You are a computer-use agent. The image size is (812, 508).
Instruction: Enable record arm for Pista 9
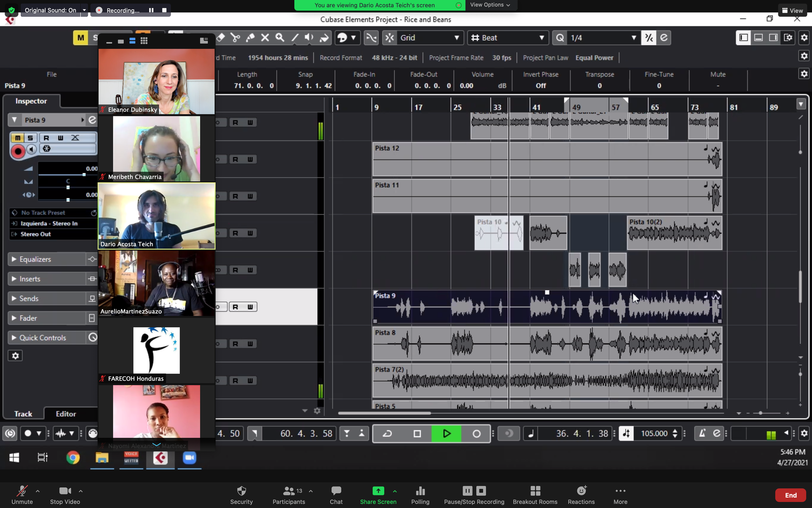point(18,151)
